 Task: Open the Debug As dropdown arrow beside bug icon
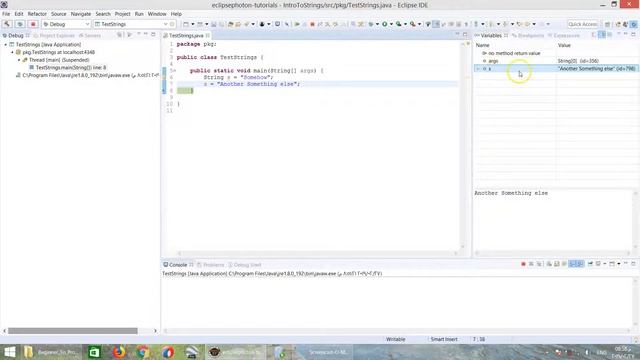377,24
